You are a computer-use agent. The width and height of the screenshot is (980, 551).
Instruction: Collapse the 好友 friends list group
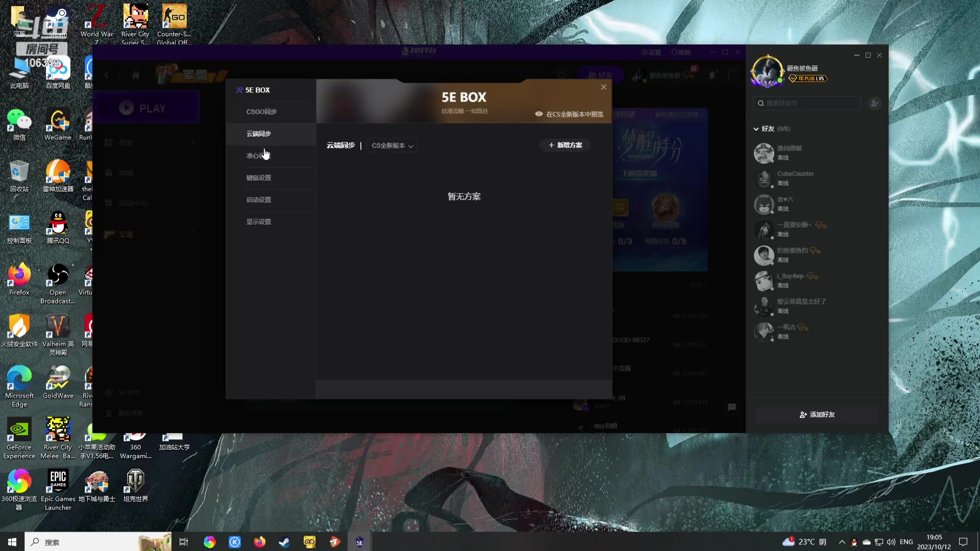tap(756, 129)
